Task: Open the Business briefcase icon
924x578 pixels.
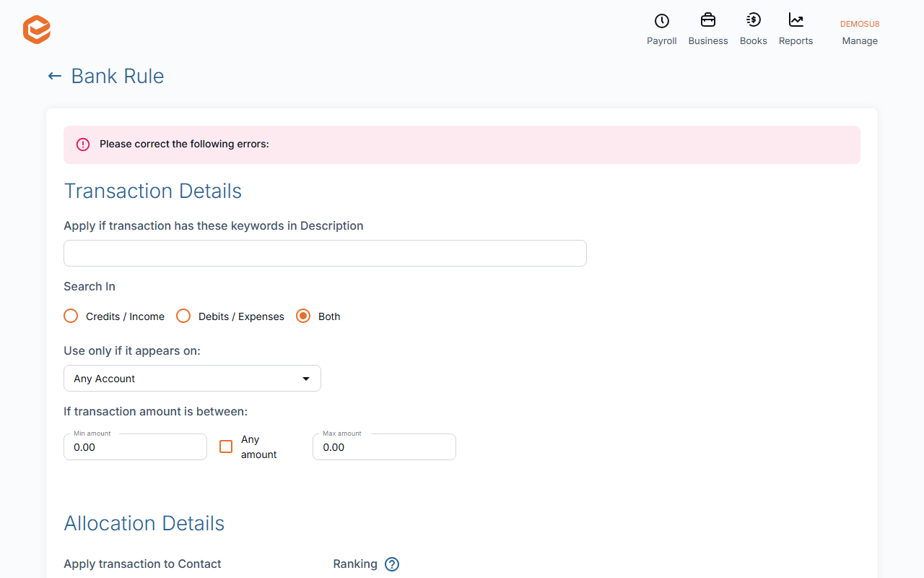Action: tap(708, 20)
